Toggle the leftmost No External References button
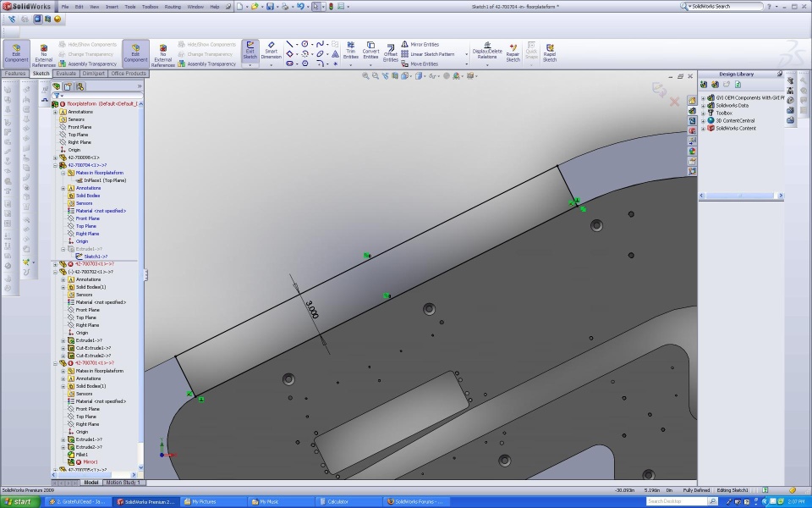The width and height of the screenshot is (812, 508). [43, 55]
